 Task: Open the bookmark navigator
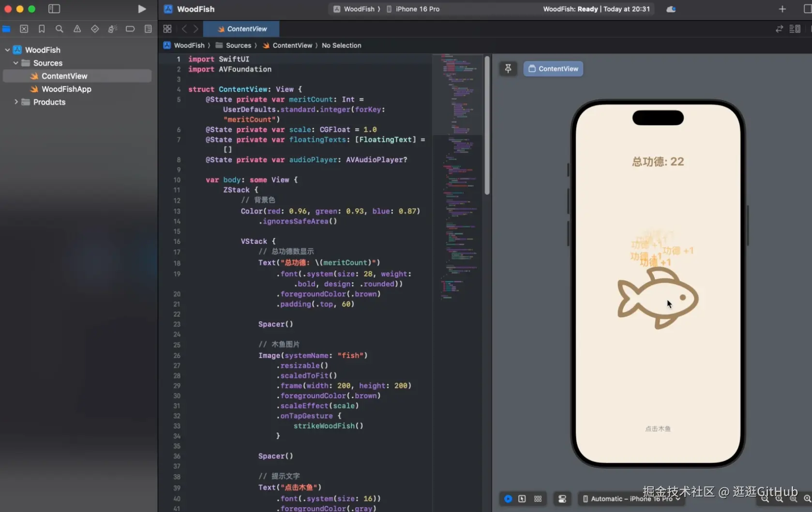42,29
